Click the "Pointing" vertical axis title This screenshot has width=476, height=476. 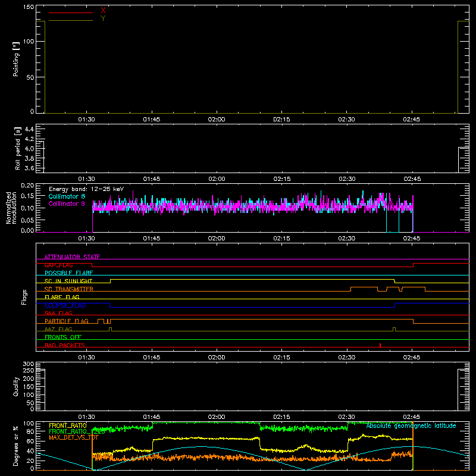[x=16, y=59]
